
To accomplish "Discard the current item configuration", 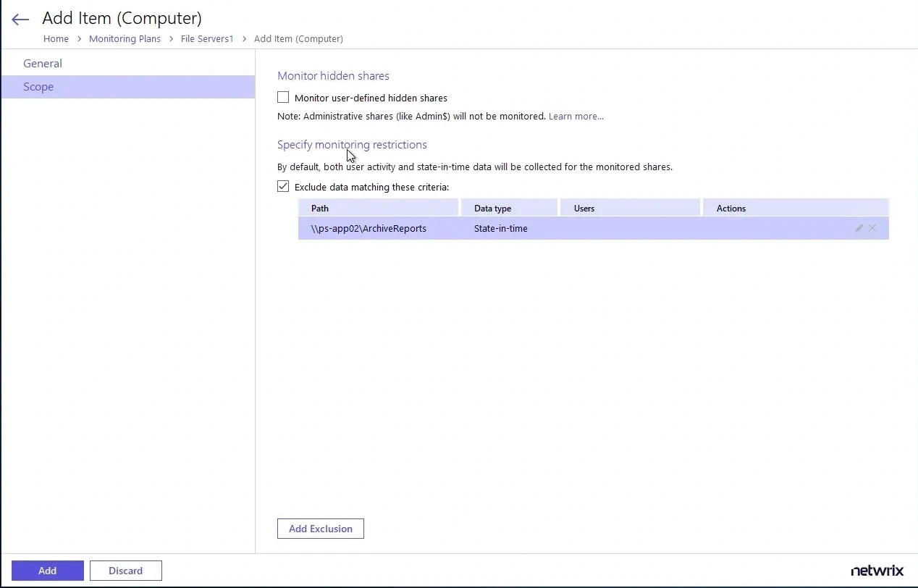I will (125, 570).
